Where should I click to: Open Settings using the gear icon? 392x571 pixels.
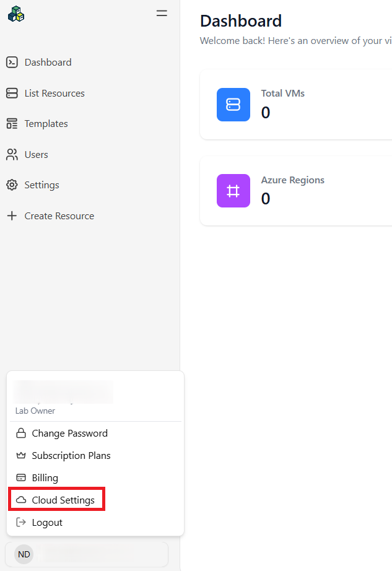tap(12, 185)
